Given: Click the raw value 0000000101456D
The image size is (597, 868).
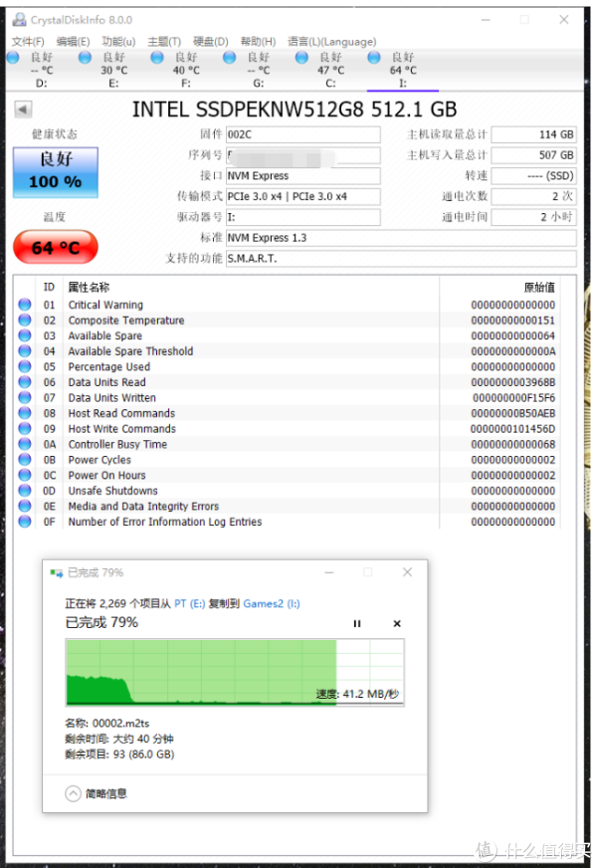Looking at the screenshot, I should pyautogui.click(x=512, y=429).
